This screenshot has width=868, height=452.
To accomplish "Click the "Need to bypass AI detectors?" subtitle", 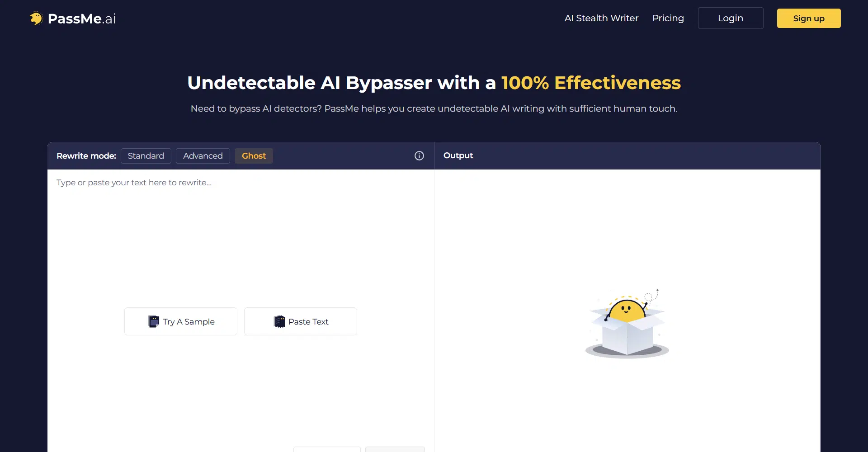I will tap(434, 108).
